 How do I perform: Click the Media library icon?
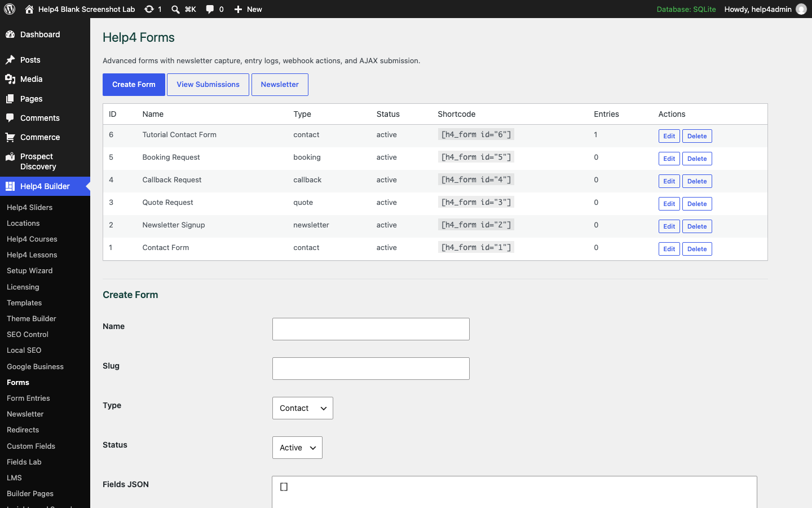(10, 79)
